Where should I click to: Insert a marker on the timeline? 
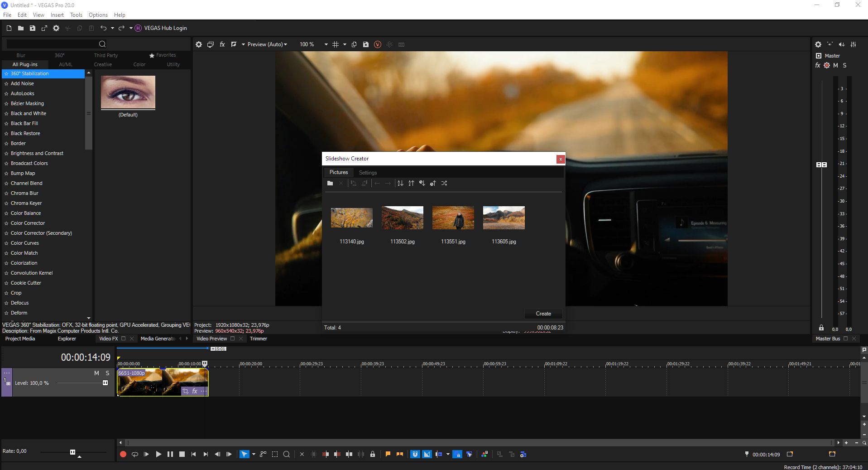pos(388,454)
